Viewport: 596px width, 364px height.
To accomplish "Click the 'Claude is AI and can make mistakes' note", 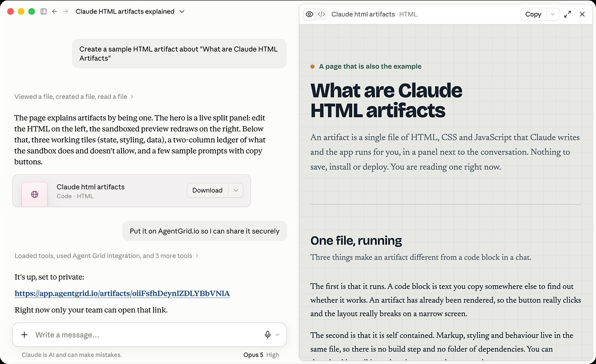I will coord(72,355).
